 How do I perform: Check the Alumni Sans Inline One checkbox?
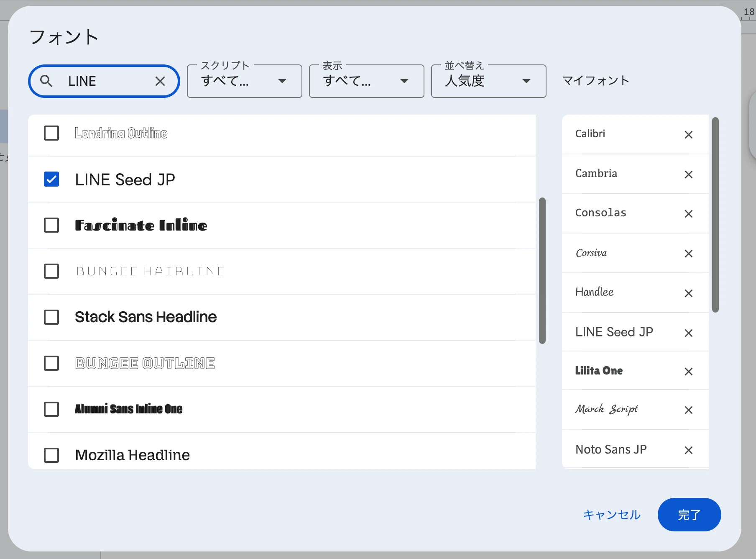click(51, 409)
